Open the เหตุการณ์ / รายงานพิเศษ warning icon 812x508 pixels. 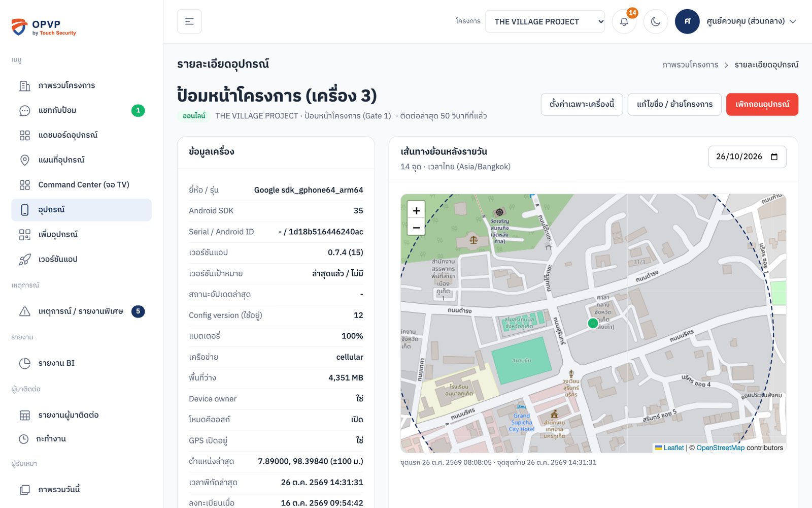[x=24, y=311]
